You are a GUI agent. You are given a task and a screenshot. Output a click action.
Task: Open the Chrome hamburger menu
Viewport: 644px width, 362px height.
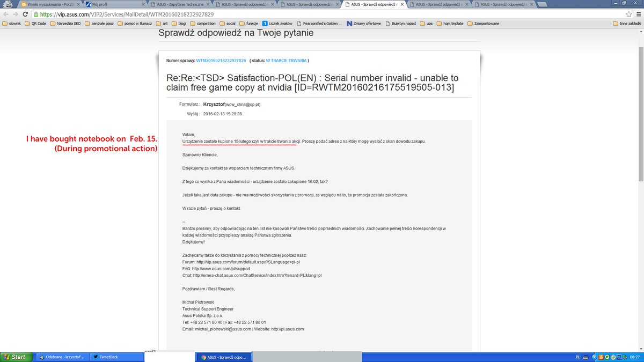[x=638, y=14]
